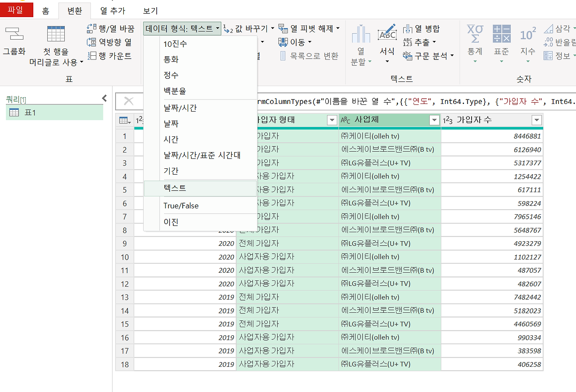The image size is (576, 392).
Task: Open the 정보 information tool
Action: click(559, 56)
